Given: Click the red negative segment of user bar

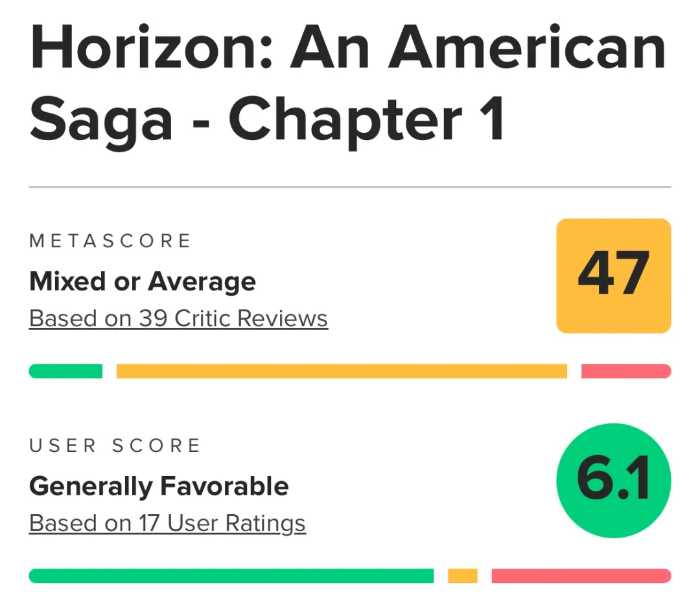Looking at the screenshot, I should pyautogui.click(x=581, y=576).
